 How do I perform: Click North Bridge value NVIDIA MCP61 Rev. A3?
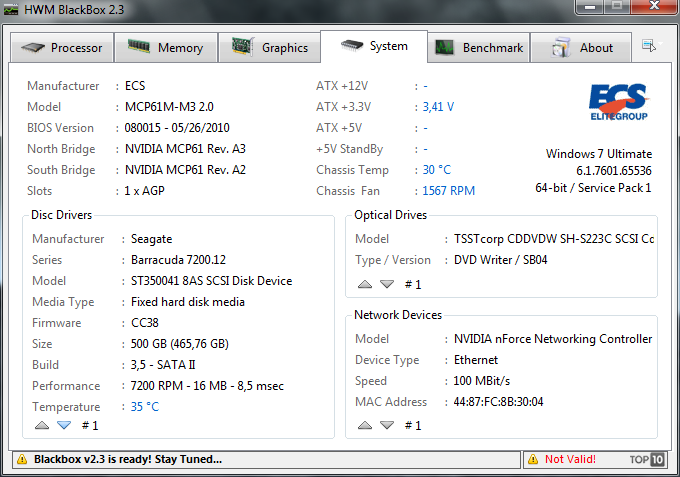click(185, 149)
